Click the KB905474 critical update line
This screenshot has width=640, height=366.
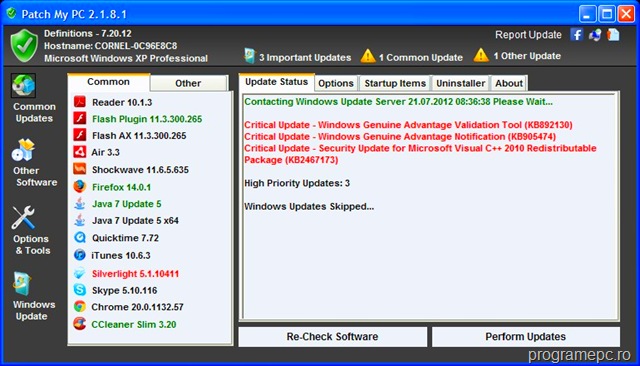point(400,136)
